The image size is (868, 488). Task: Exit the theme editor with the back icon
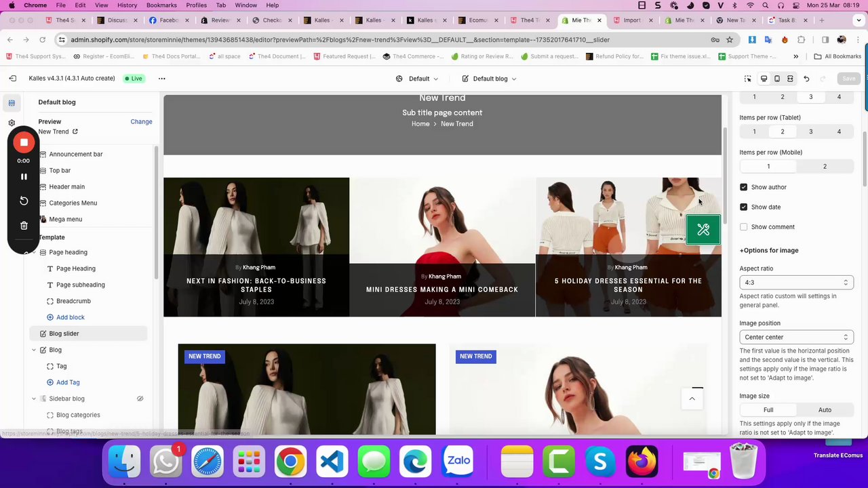pos(12,79)
